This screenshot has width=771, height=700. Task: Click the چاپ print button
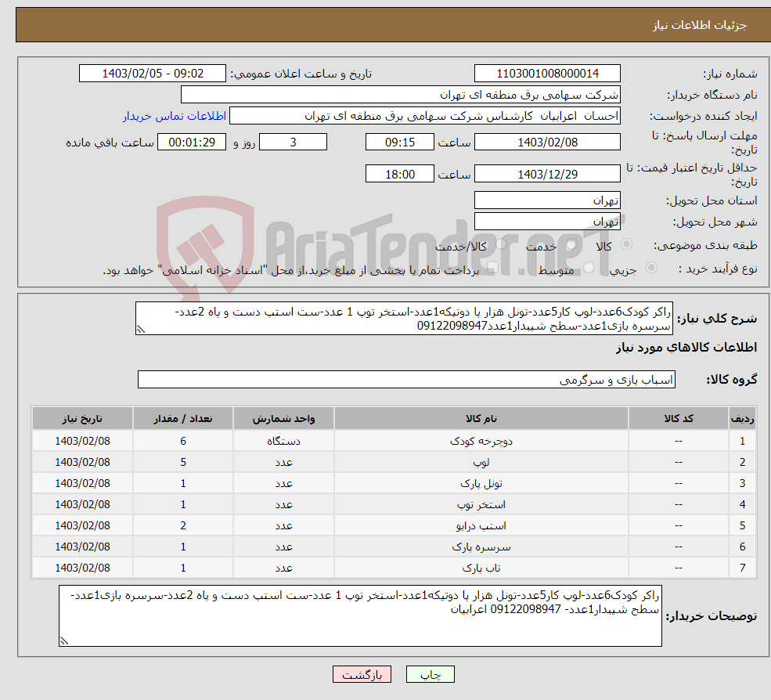pos(431,674)
